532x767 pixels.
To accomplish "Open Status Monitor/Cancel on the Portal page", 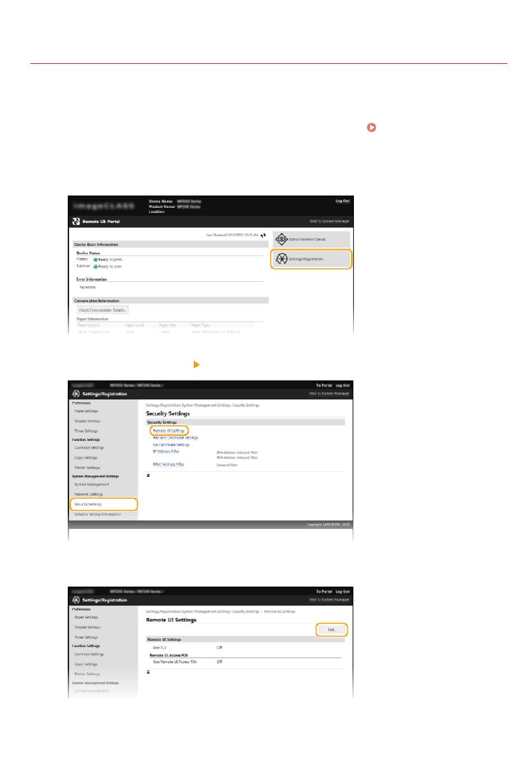I will pos(311,240).
